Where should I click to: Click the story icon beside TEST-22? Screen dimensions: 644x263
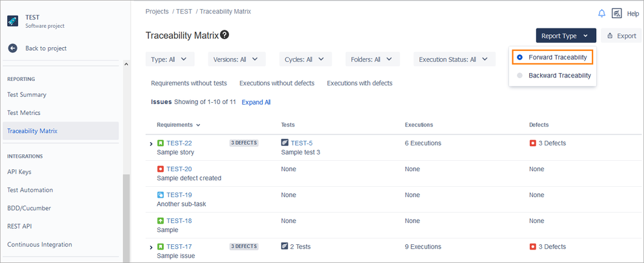tap(161, 143)
